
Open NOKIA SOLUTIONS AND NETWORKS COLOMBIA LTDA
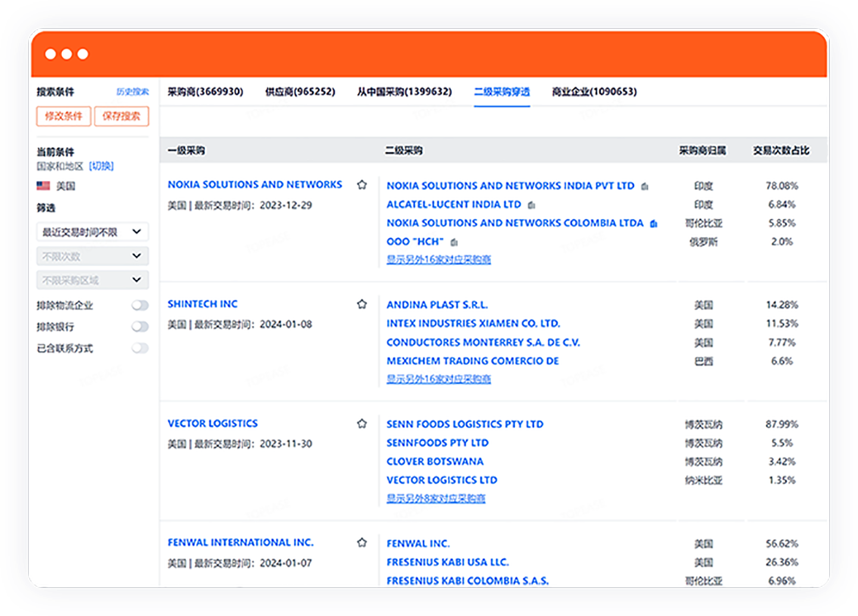[515, 223]
